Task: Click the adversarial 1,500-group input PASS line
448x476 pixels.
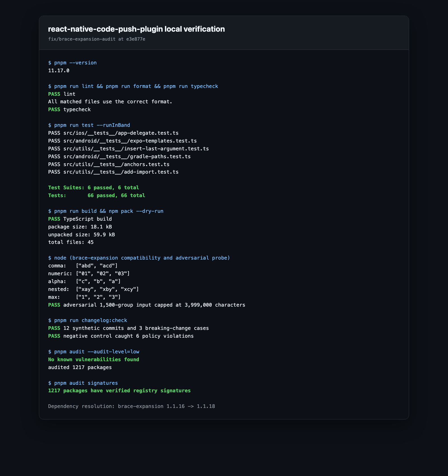Action: click(x=147, y=305)
